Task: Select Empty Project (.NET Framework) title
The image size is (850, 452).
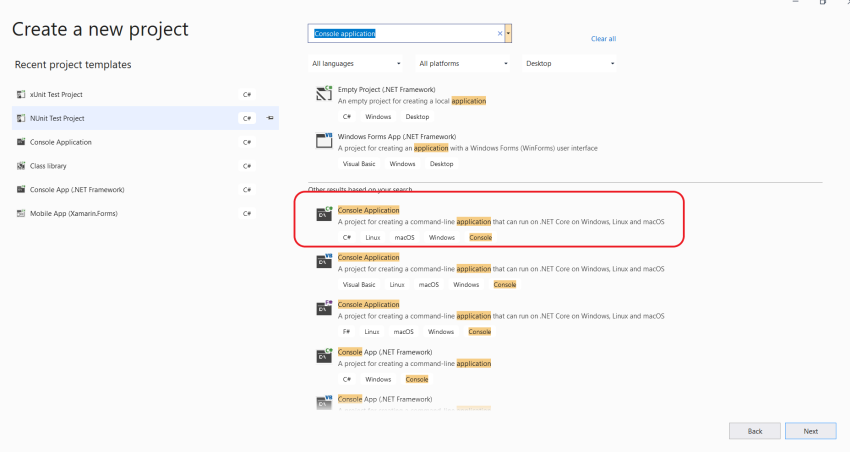Action: tap(387, 89)
